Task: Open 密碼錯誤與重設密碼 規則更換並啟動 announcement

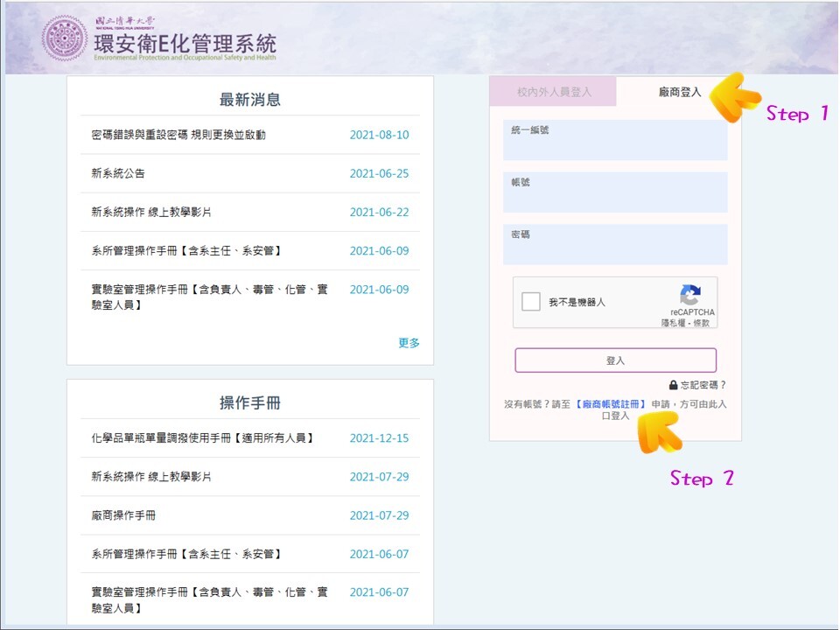Action: tap(178, 135)
